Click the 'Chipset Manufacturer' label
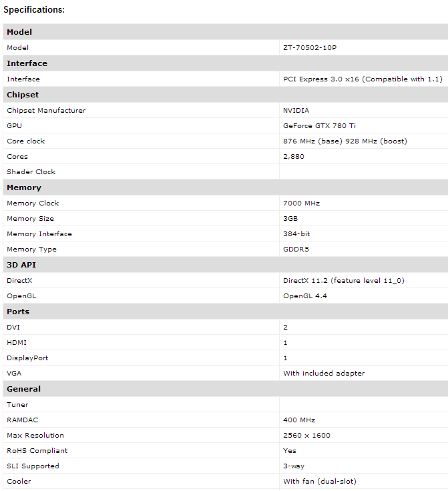The image size is (448, 491). (x=46, y=110)
